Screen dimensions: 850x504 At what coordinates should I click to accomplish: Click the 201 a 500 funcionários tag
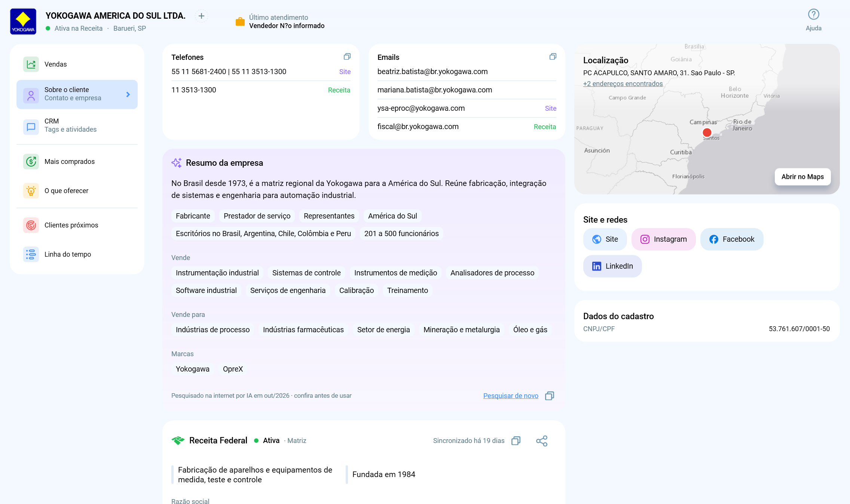pos(401,233)
